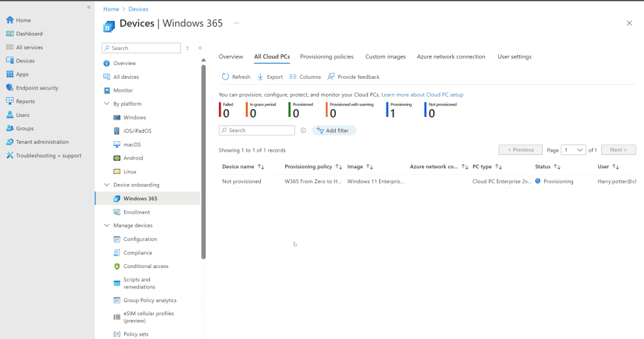Open Apps section
This screenshot has width=644, height=339.
point(17,74)
